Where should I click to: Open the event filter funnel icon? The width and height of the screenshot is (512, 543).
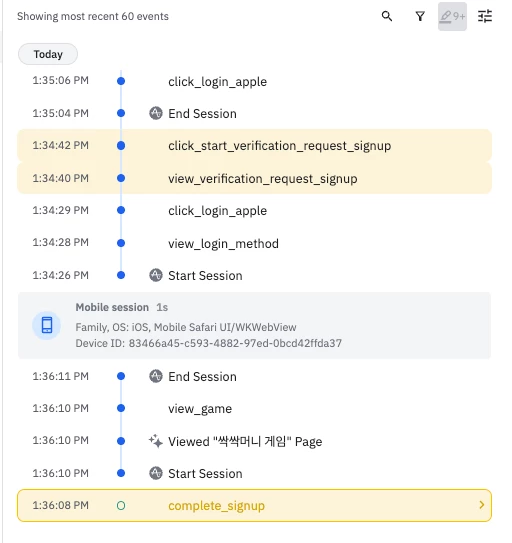tap(420, 16)
